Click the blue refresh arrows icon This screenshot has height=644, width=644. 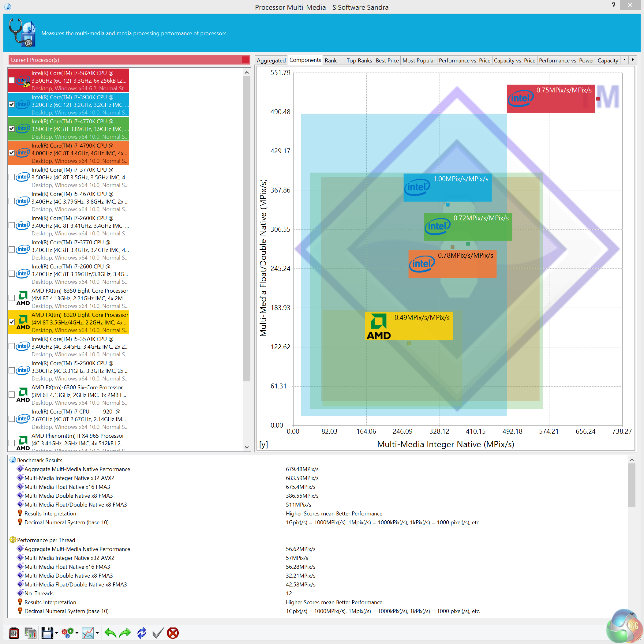(x=142, y=632)
